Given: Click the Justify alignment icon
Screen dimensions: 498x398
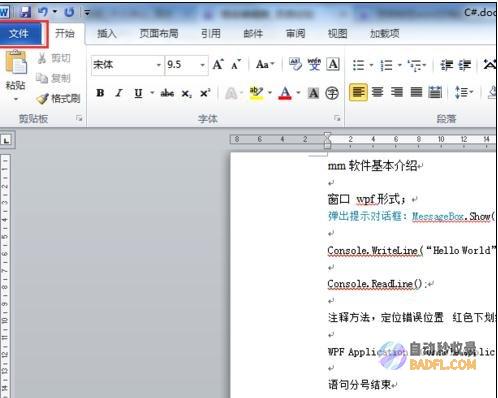Looking at the screenshot, I should click(416, 92).
